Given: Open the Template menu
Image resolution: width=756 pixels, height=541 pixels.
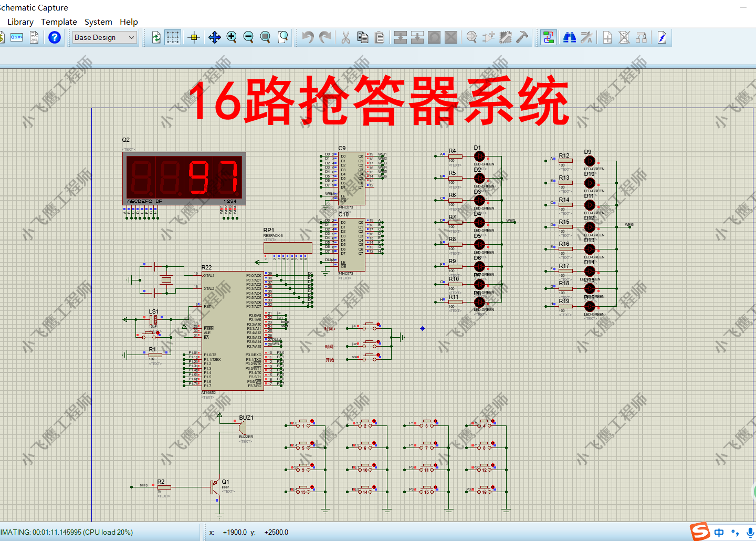Looking at the screenshot, I should (x=59, y=22).
